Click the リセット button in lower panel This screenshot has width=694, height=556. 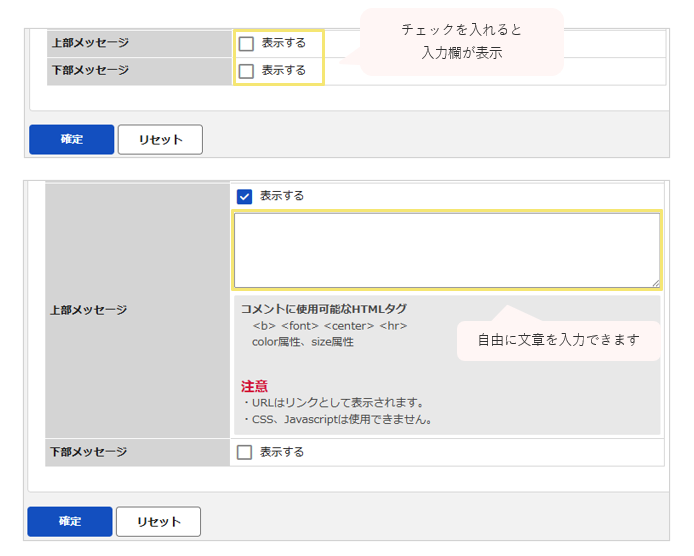point(158,521)
